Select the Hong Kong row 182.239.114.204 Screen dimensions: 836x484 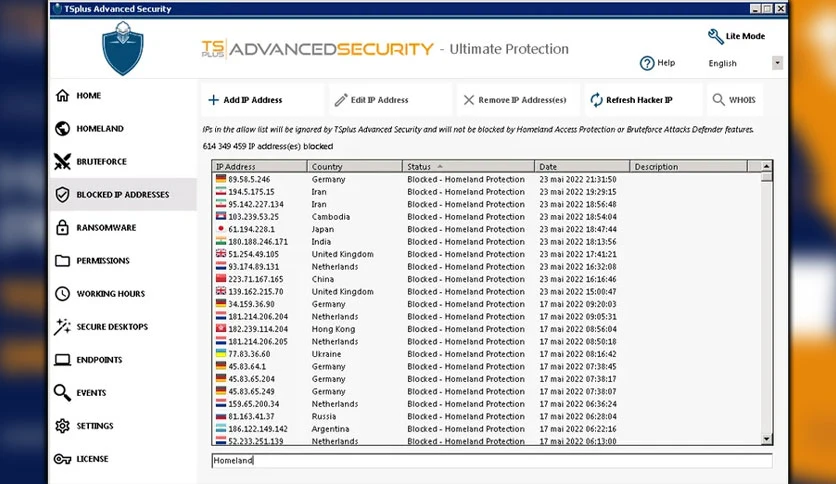click(x=487, y=329)
